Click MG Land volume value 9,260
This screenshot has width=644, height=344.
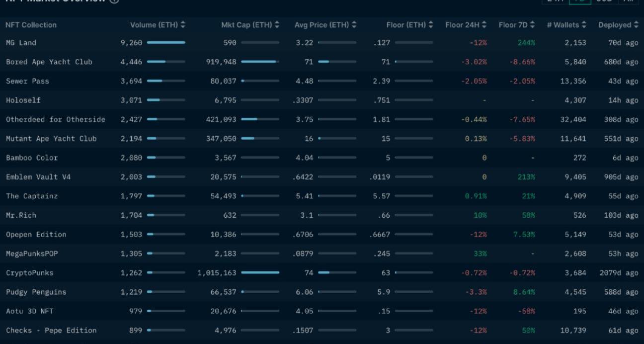[x=131, y=43]
